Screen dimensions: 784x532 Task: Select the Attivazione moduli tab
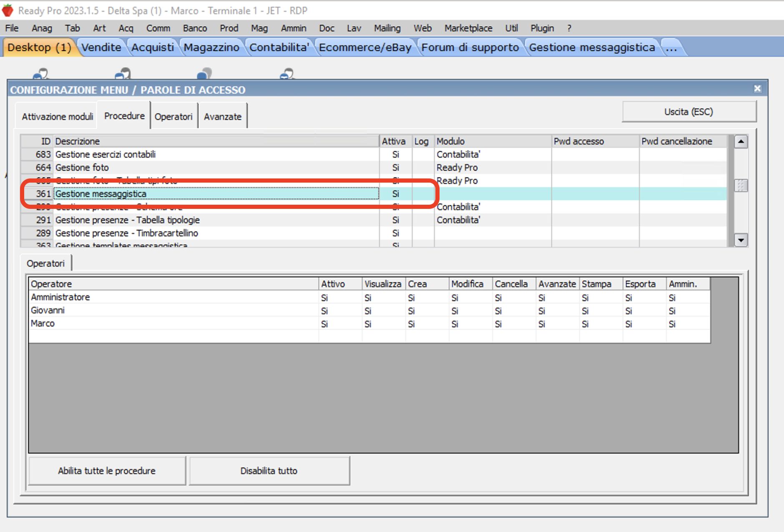(58, 117)
